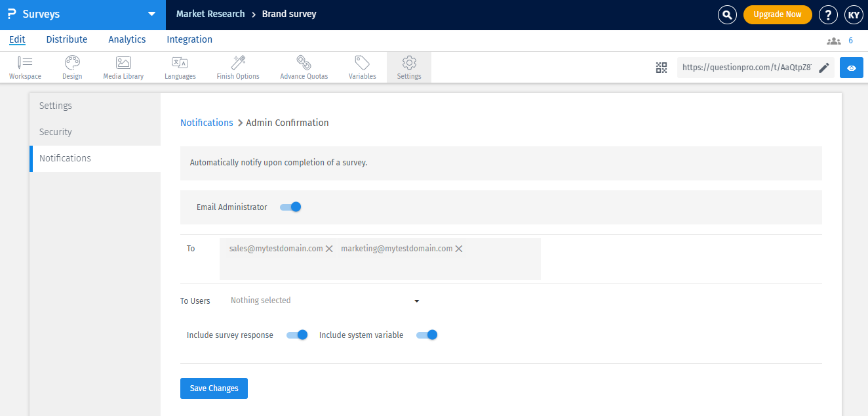868x416 pixels.
Task: Select the Design tool
Action: [x=72, y=67]
